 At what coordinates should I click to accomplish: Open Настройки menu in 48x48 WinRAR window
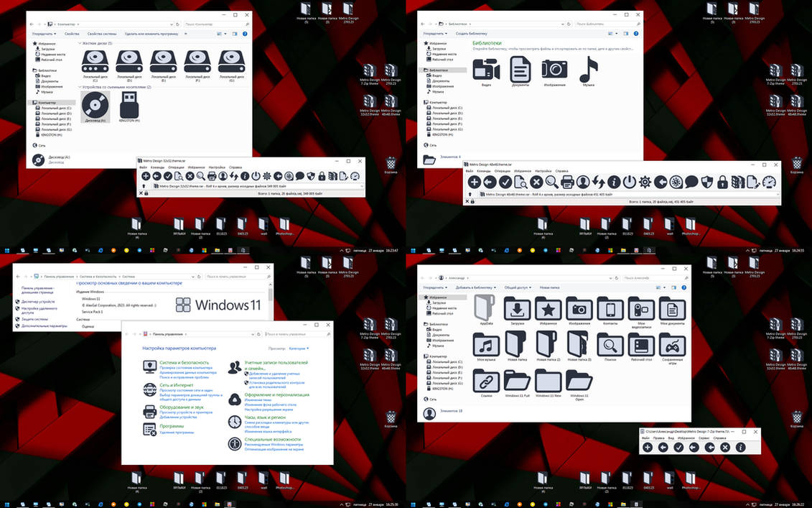[x=543, y=171]
